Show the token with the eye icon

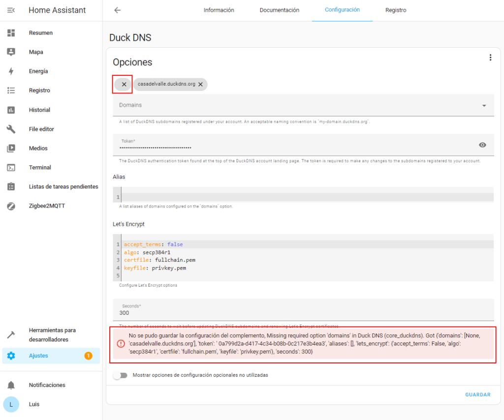(482, 145)
